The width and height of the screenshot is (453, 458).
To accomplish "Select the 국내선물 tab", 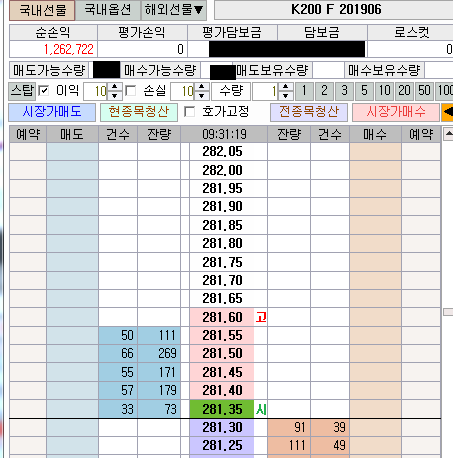I will point(42,10).
